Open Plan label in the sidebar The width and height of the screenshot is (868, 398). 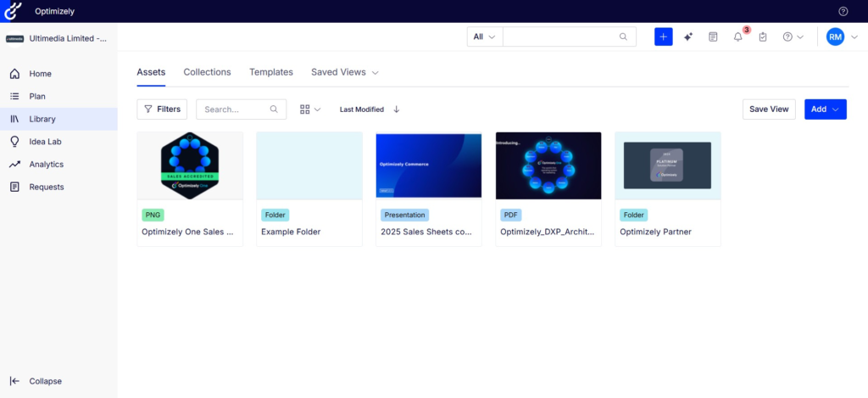click(x=37, y=97)
